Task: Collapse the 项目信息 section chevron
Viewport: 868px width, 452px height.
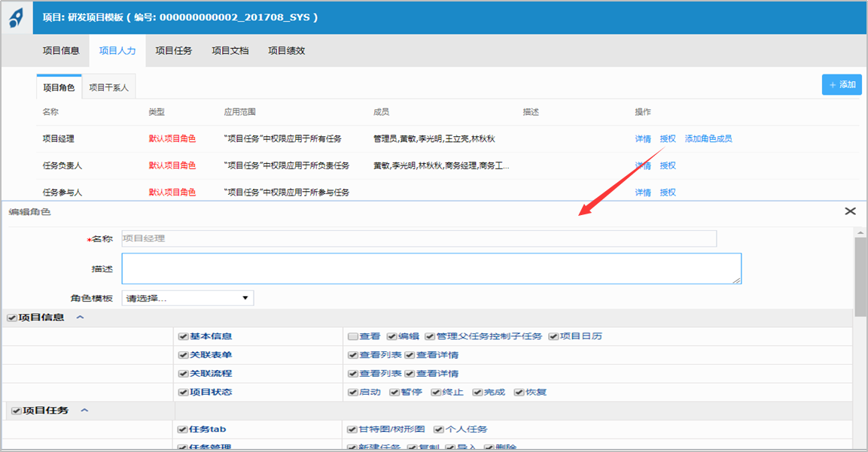Action: (x=81, y=318)
